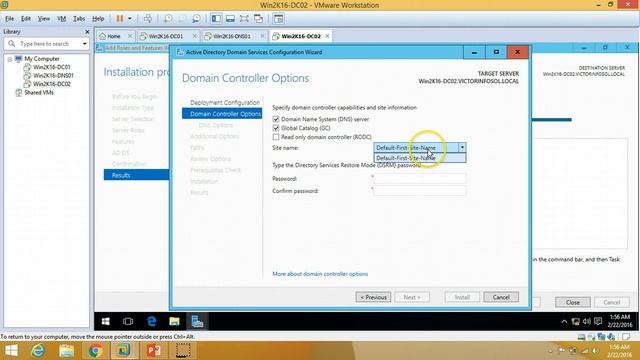Select Shared VMs in the library

[39, 93]
